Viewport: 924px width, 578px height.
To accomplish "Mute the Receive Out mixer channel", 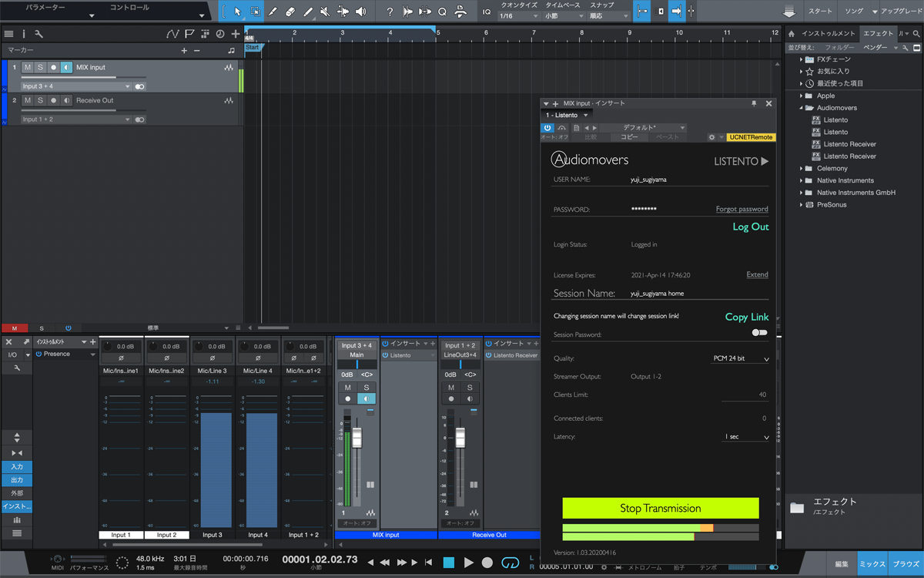I will click(451, 387).
